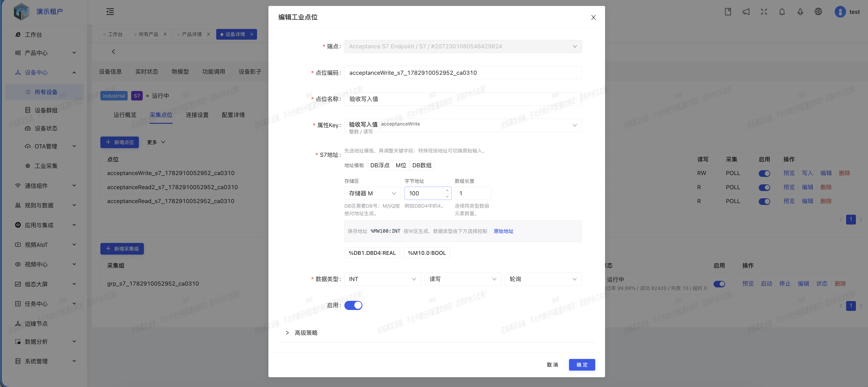Open the announcements megaphone icon

(x=746, y=12)
